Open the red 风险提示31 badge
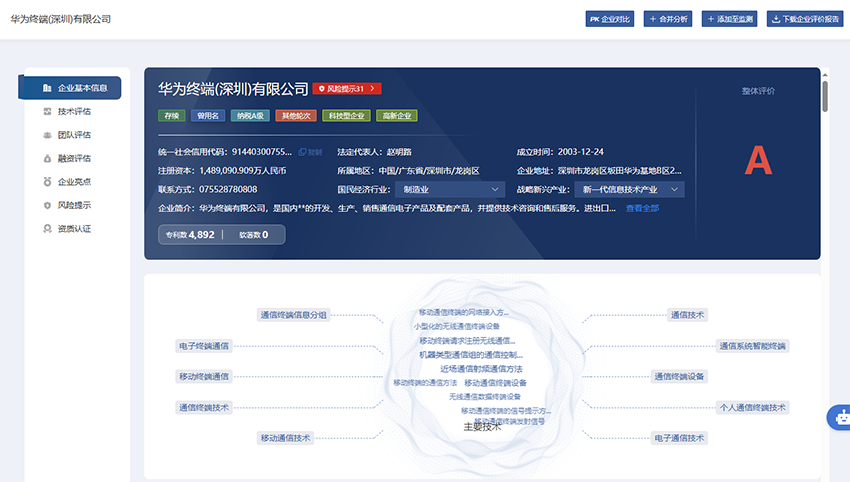 point(347,88)
